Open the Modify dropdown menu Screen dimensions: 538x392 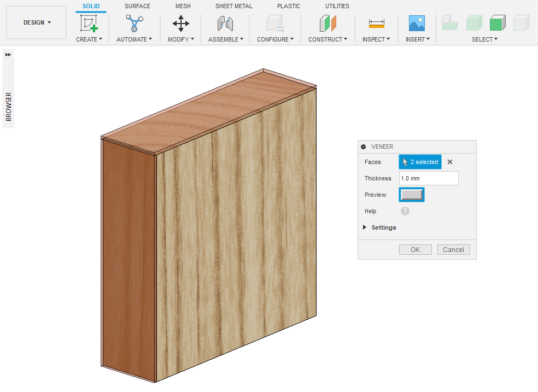pos(181,39)
